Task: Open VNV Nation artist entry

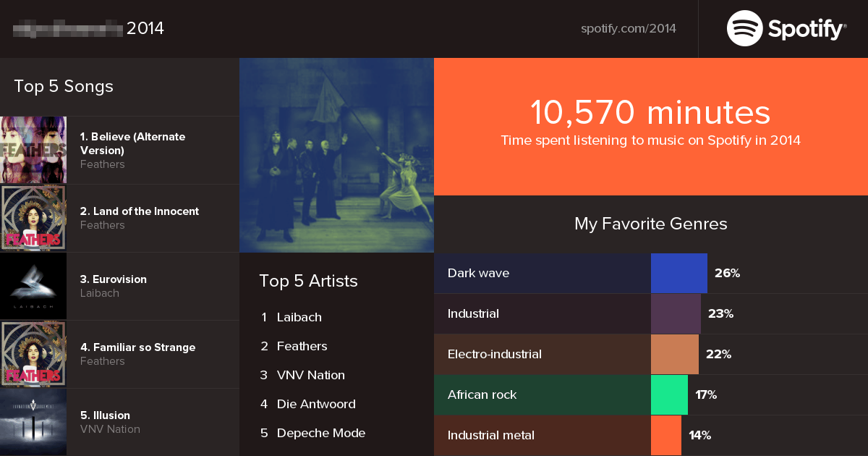Action: coord(310,375)
